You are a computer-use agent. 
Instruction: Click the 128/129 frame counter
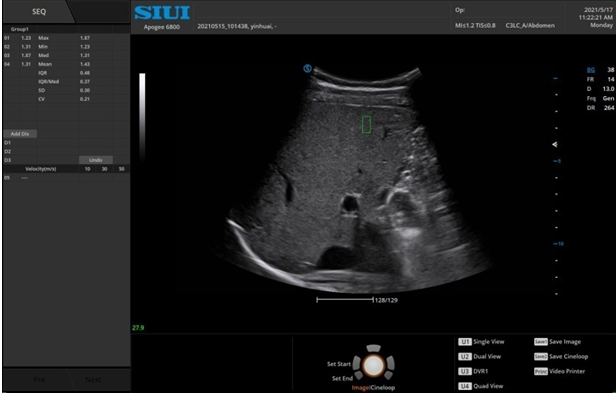click(387, 300)
